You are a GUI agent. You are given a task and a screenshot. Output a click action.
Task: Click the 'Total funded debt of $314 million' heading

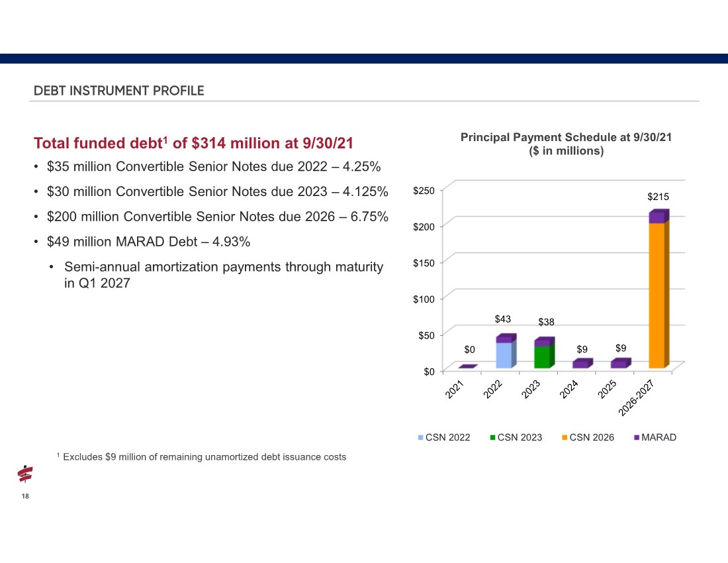pos(193,143)
